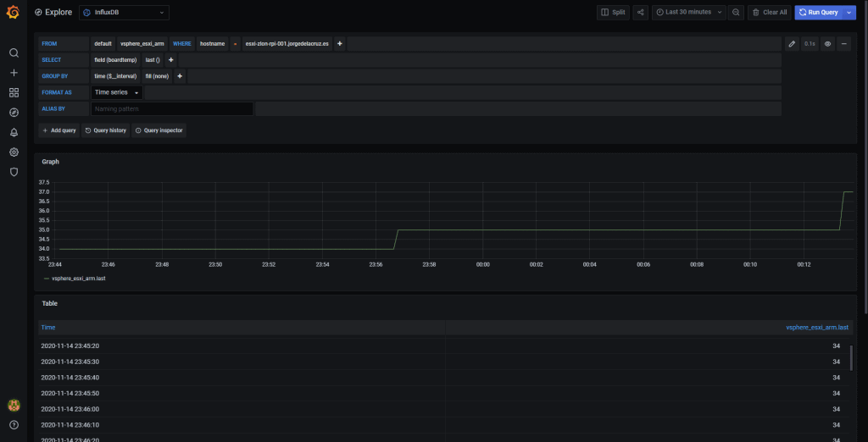Open the Alerting bell icon
868x442 pixels.
click(14, 132)
